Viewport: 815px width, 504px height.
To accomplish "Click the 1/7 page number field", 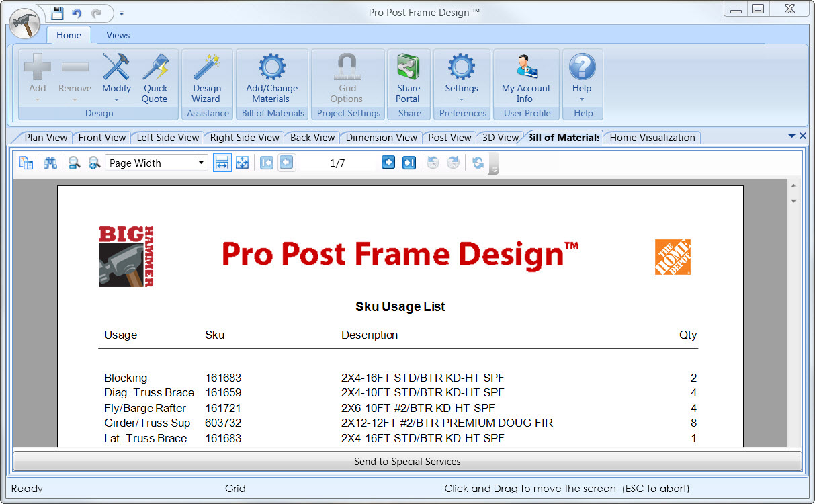I will point(337,163).
